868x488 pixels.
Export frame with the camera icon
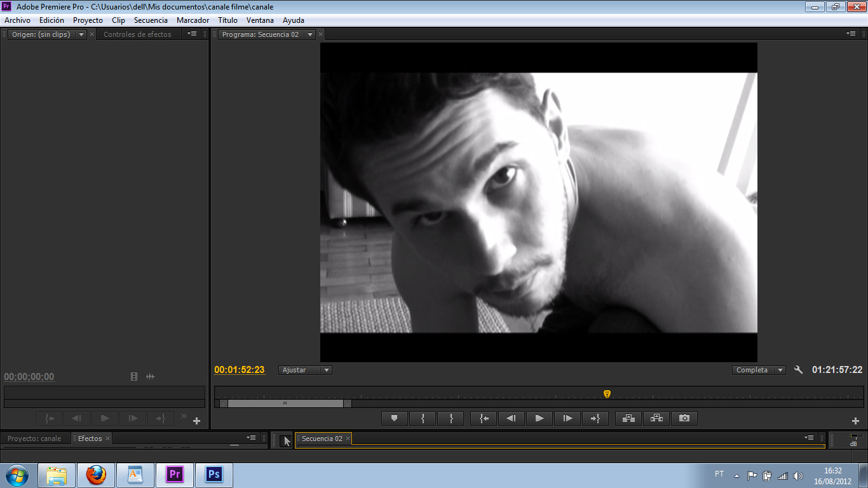(684, 418)
